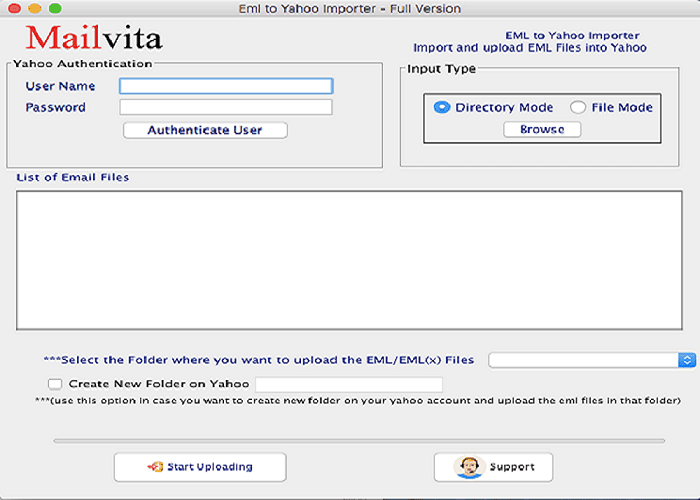The height and width of the screenshot is (500, 700).
Task: Click Browse to choose EML source
Action: 542,129
